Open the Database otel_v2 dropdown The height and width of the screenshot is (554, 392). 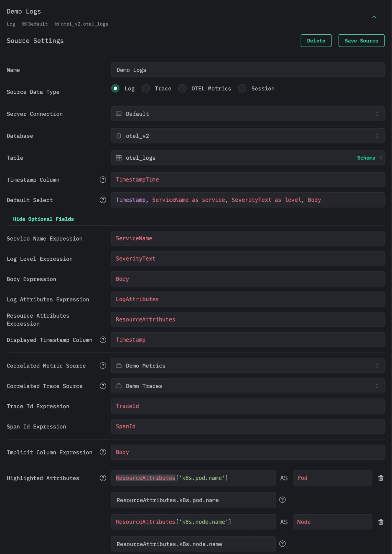248,136
